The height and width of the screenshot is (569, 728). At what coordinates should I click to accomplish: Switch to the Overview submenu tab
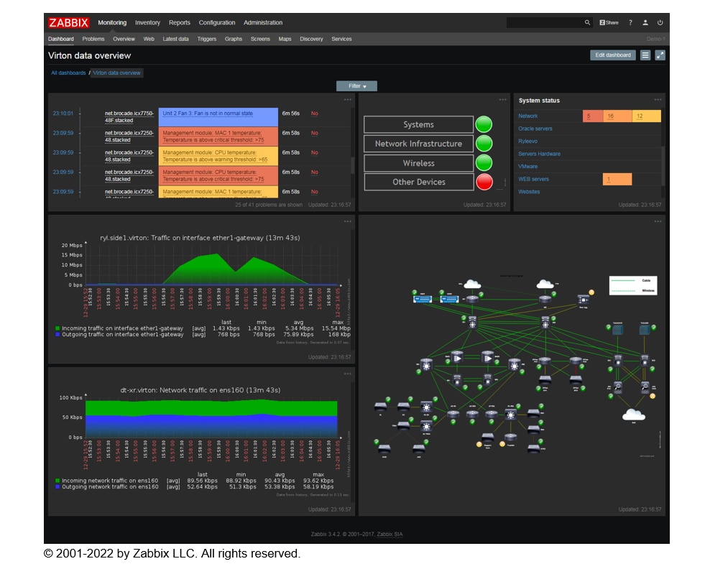(x=124, y=39)
